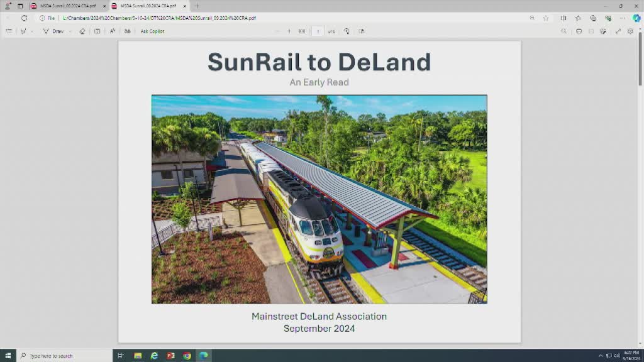Open Google Chrome from taskbar
Viewport: 644px width, 362px height.
[x=187, y=356]
